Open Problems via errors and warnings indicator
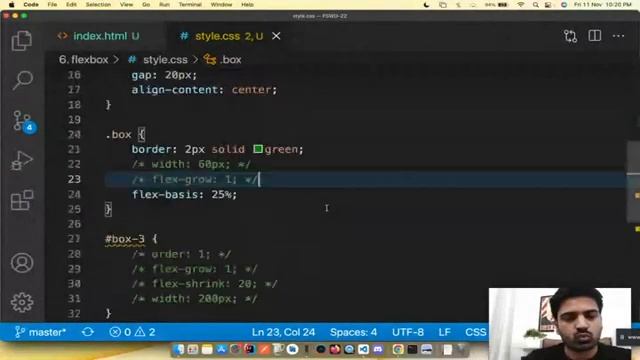Image resolution: width=640 pixels, height=360 pixels. click(x=132, y=332)
